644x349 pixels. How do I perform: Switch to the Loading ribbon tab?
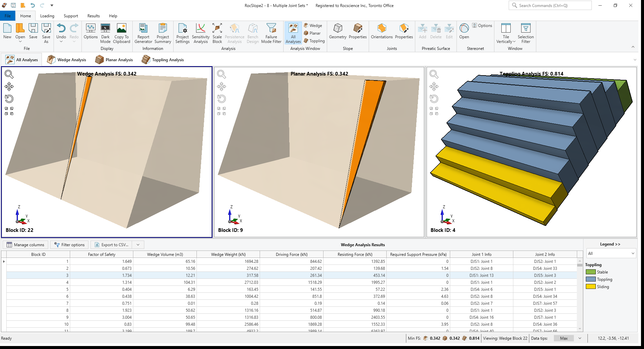point(47,16)
